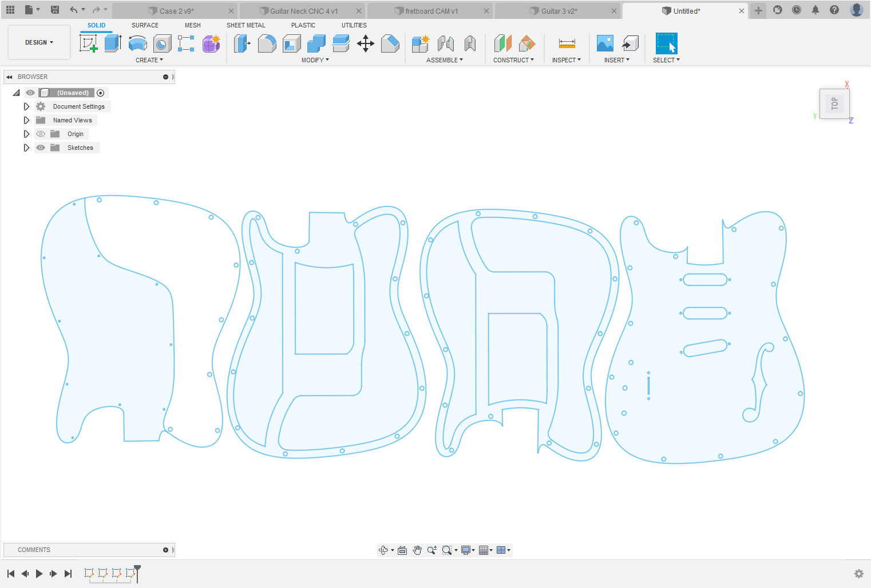The width and height of the screenshot is (871, 588).
Task: Expand the Sketches folder
Action: click(26, 148)
